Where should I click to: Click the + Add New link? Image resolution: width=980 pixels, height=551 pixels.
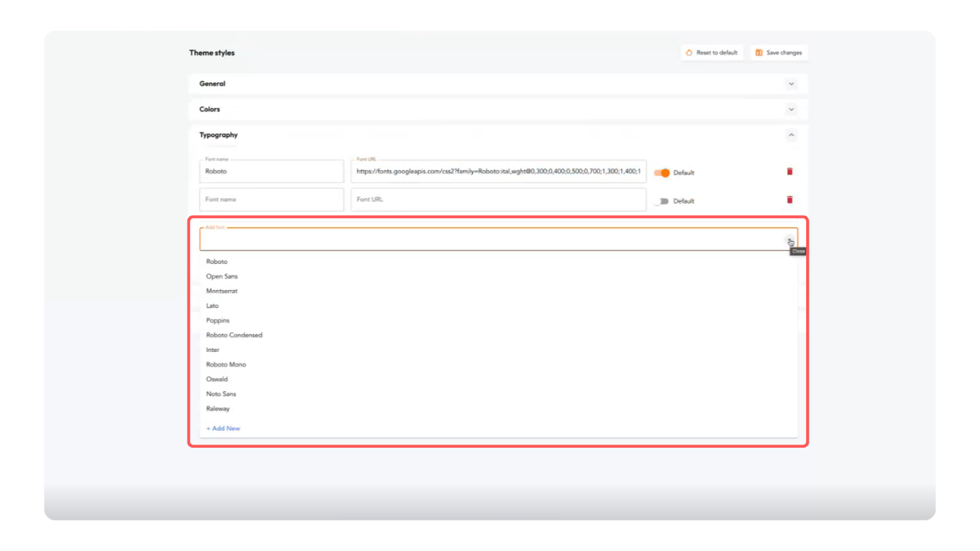[223, 429]
